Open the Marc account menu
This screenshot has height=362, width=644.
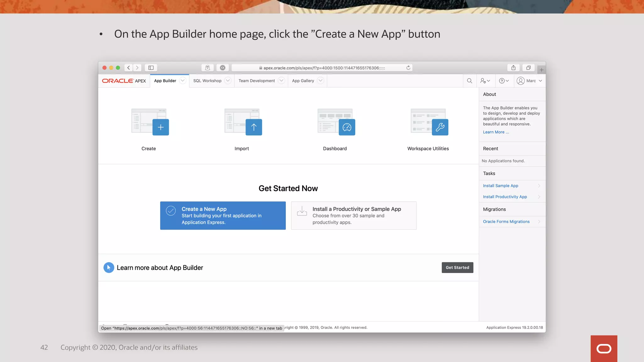[530, 81]
